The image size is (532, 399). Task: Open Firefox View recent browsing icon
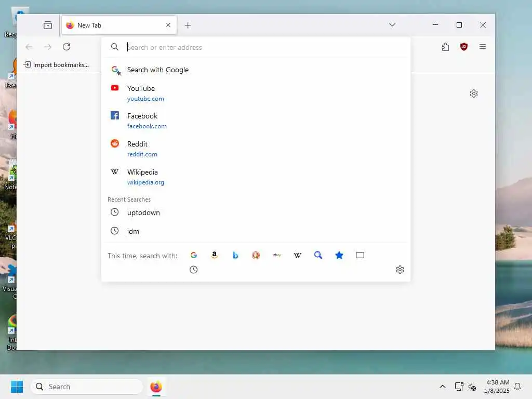coord(48,25)
